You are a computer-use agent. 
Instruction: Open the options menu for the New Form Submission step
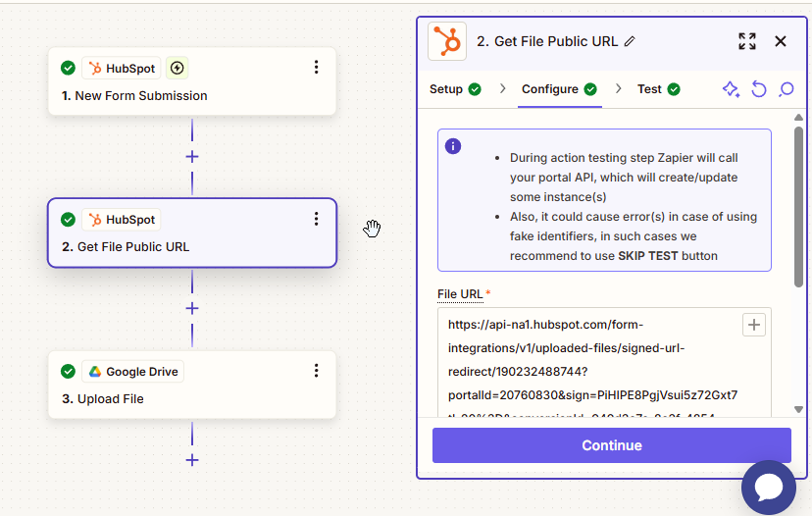click(316, 68)
